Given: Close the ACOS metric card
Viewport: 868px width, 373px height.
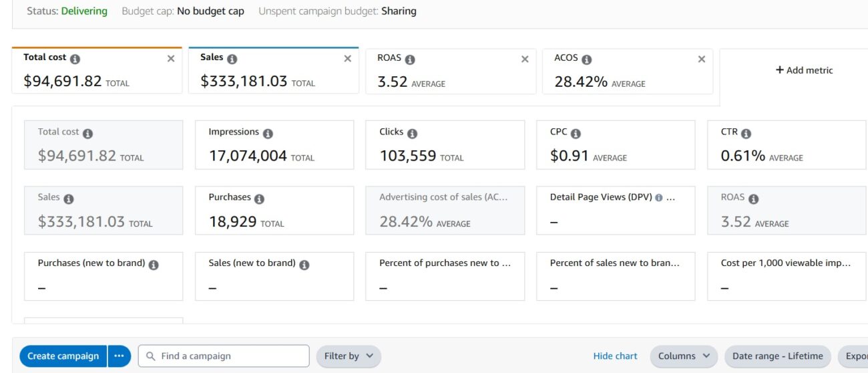Looking at the screenshot, I should [x=701, y=59].
